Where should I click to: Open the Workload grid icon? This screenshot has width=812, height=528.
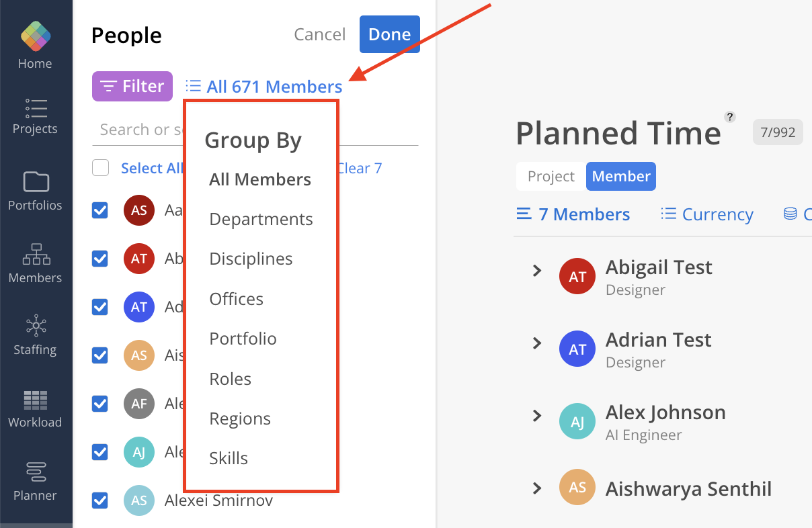[x=35, y=400]
